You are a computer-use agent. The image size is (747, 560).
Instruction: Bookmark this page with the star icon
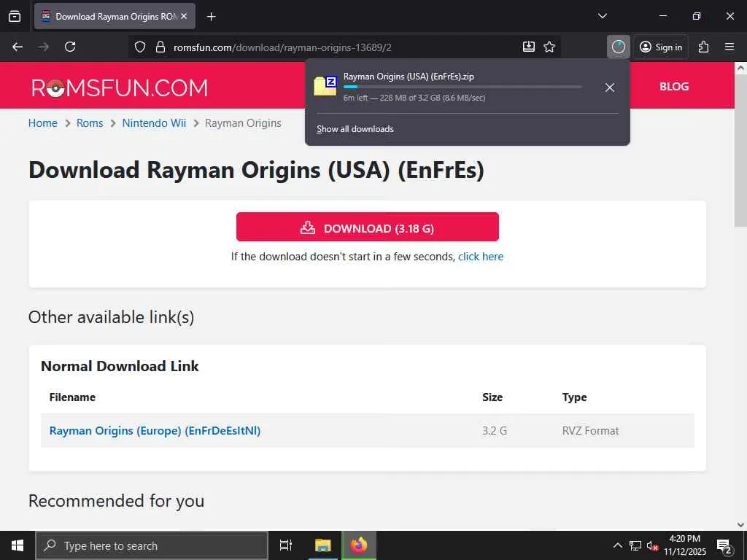pos(549,47)
